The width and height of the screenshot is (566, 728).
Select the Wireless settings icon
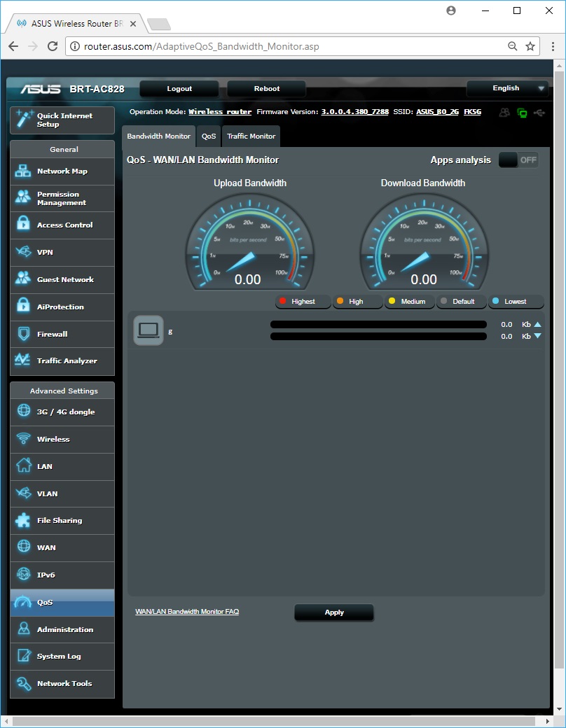[x=24, y=439]
